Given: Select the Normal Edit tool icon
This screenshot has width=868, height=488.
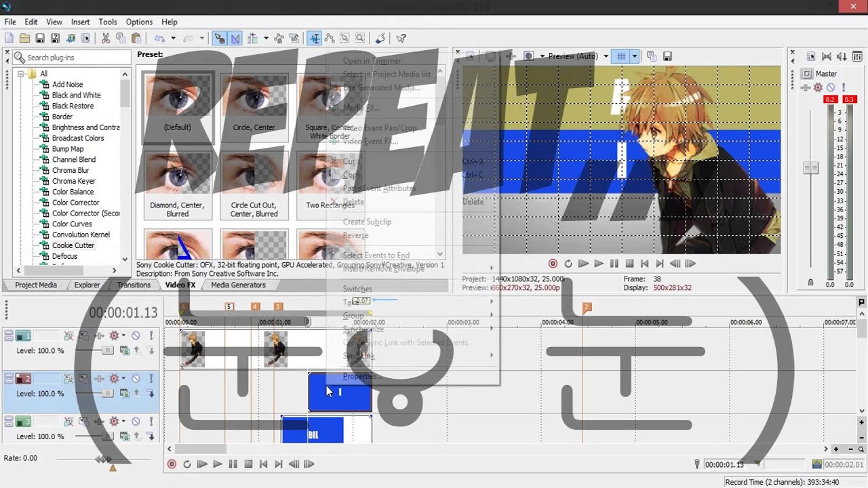Looking at the screenshot, I should click(315, 39).
